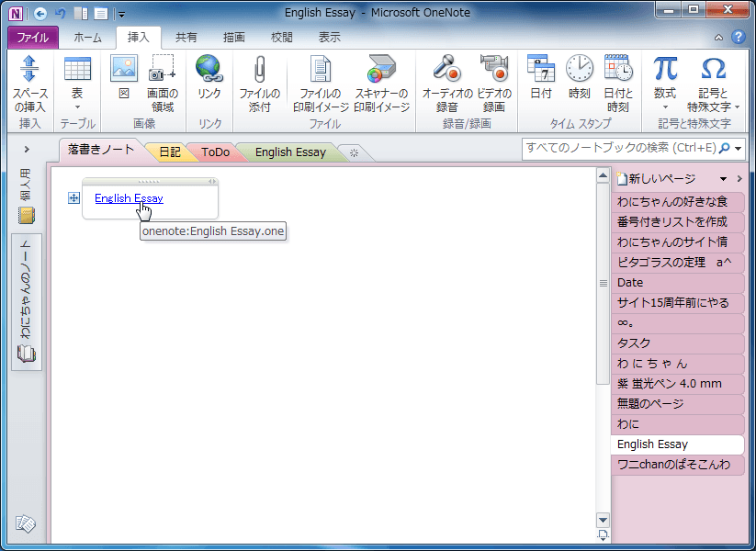Image resolution: width=756 pixels, height=551 pixels.
Task: Open the Customize Quick Access Toolbar dropdown
Action: tap(121, 15)
